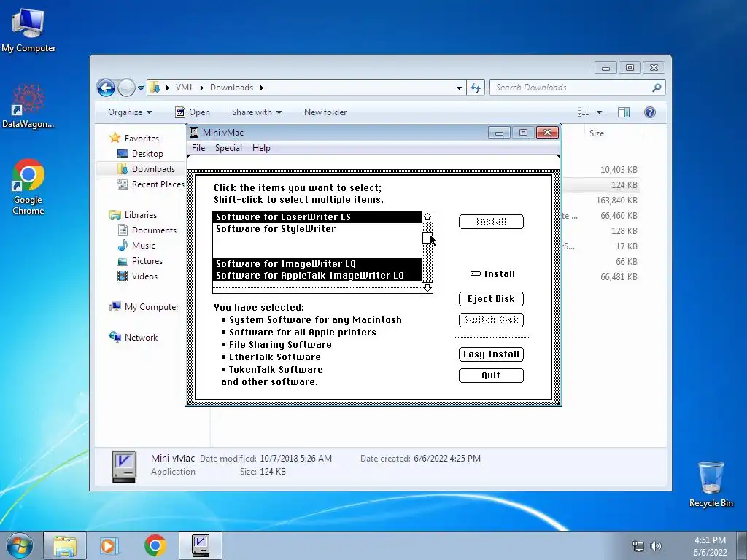747x560 pixels.
Task: Click the search magnifier icon
Action: [657, 87]
